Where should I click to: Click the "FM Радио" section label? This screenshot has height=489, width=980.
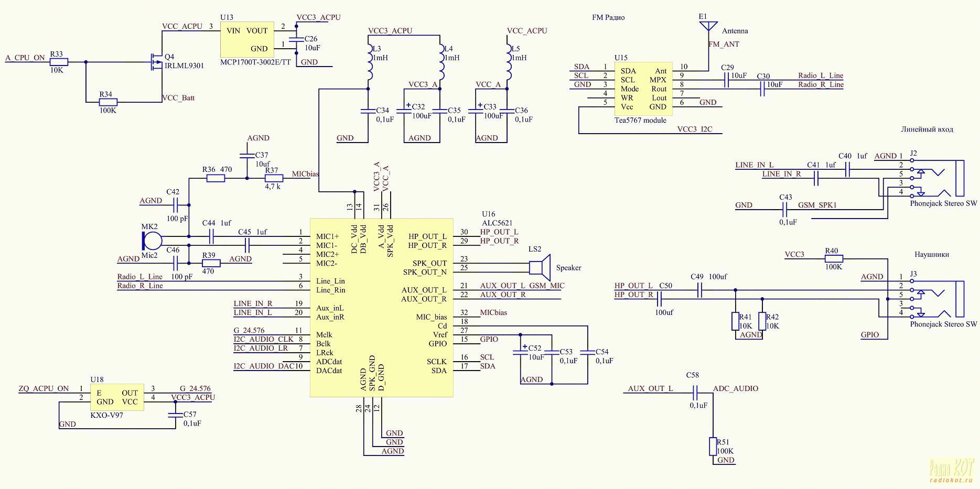coord(608,17)
